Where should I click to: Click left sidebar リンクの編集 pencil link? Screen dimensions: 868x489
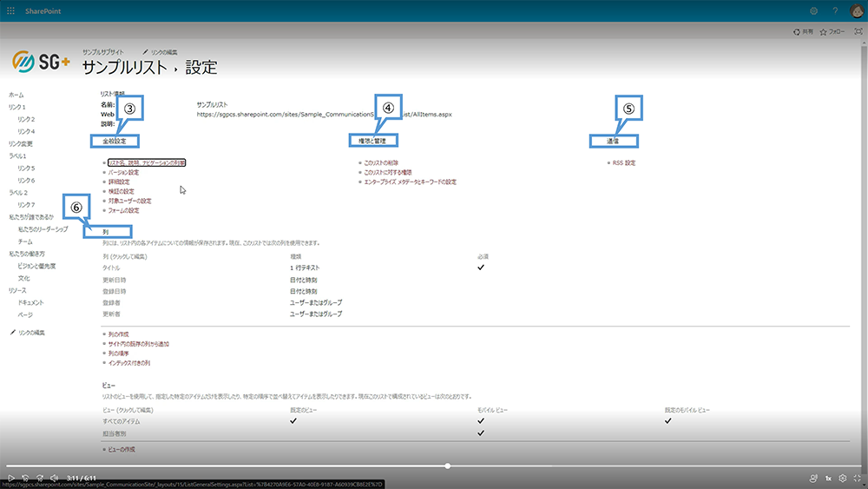coord(28,333)
